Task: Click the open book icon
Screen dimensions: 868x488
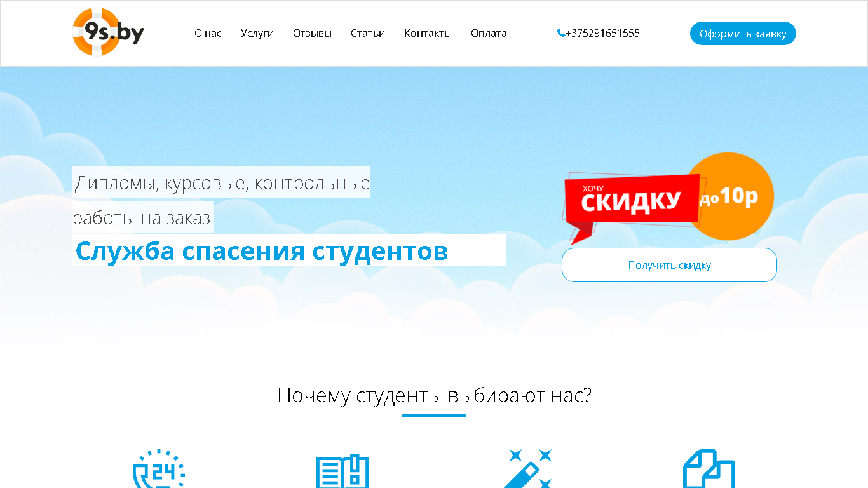Action: coord(342,470)
